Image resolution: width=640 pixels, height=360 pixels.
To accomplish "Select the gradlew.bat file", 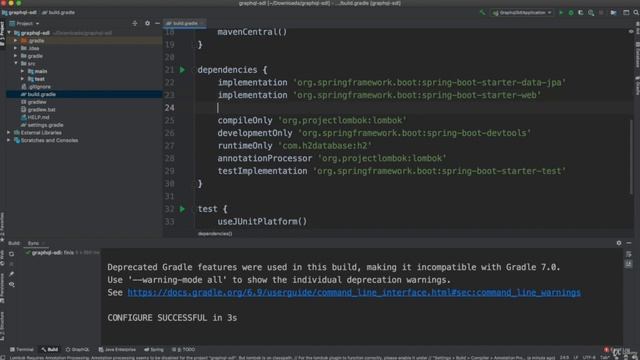I will tap(38, 110).
